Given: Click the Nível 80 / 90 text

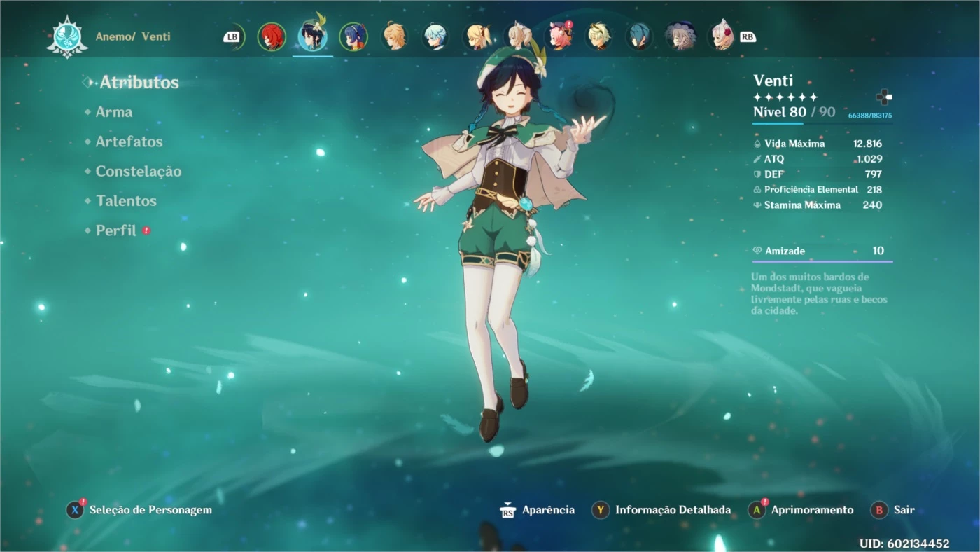Looking at the screenshot, I should [794, 112].
